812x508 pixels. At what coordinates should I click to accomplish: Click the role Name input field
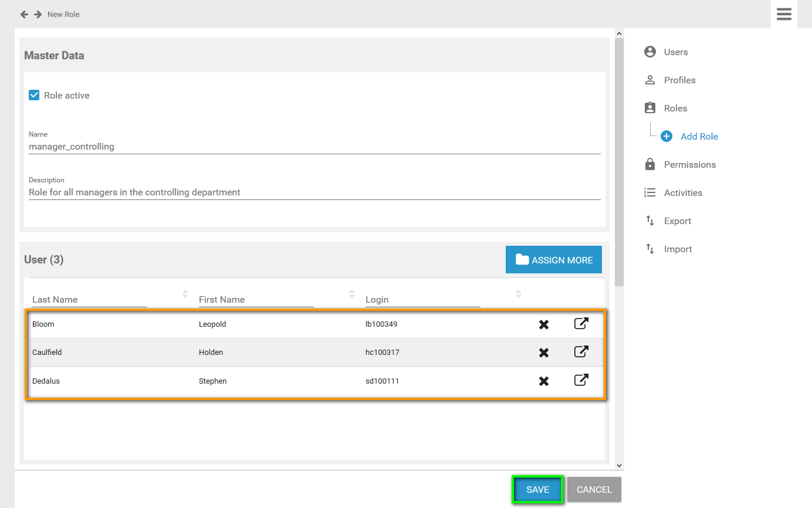(314, 147)
